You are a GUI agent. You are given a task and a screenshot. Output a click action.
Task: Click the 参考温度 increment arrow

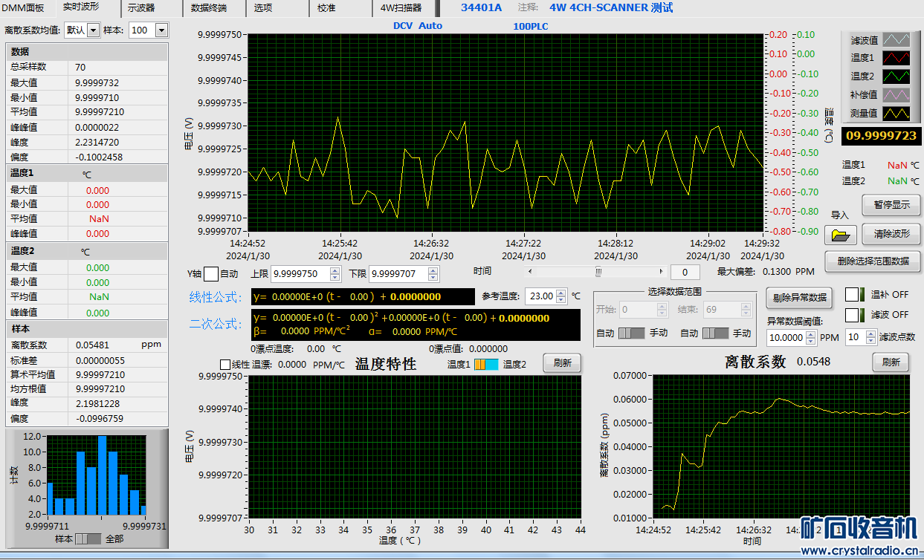(560, 292)
